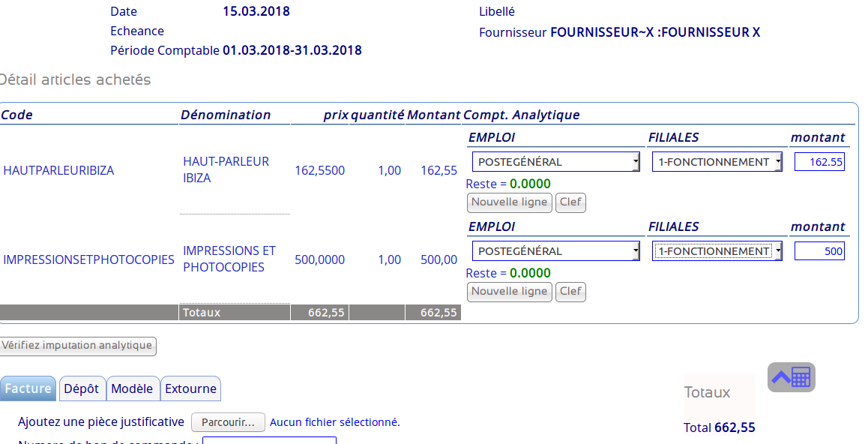Expand FILIALES dropdown for Impressions et Photocopies

pyautogui.click(x=717, y=251)
